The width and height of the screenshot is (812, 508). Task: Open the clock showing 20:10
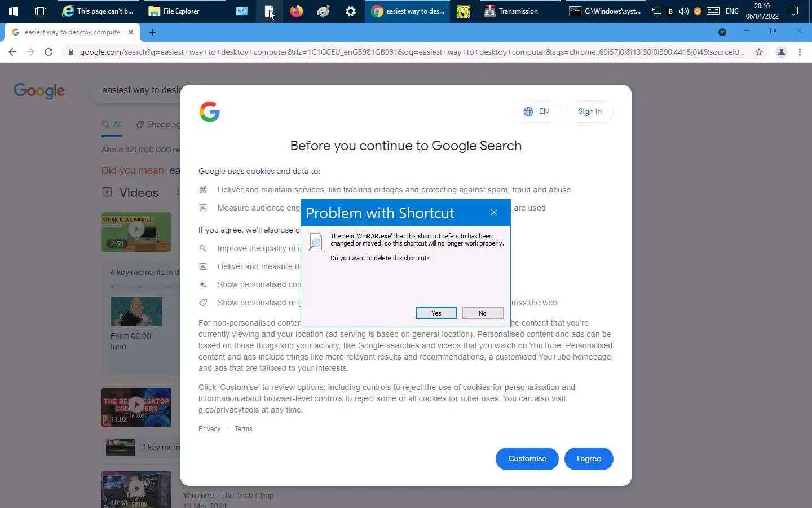pos(762,11)
